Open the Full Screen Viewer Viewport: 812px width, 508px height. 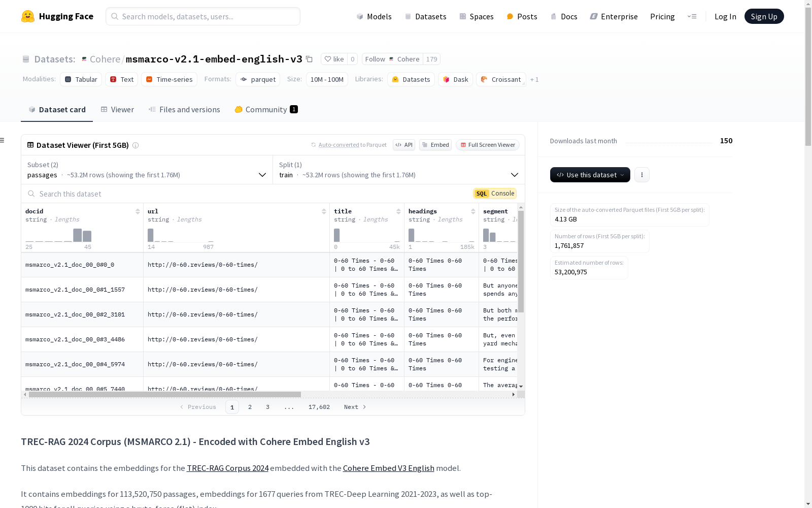click(488, 145)
